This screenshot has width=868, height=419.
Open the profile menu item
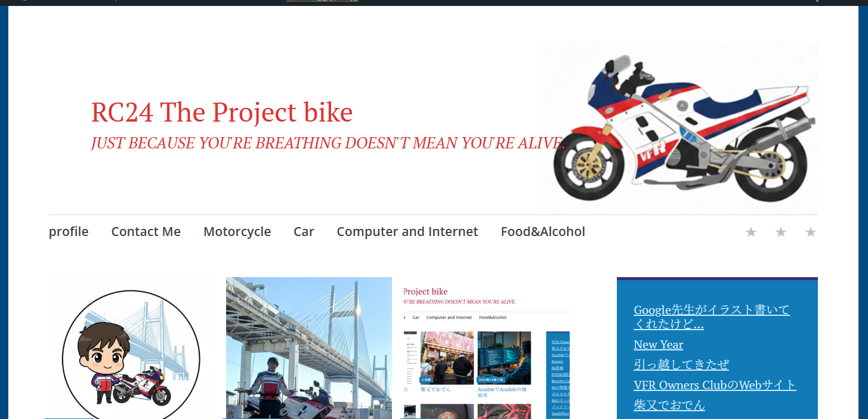(69, 231)
